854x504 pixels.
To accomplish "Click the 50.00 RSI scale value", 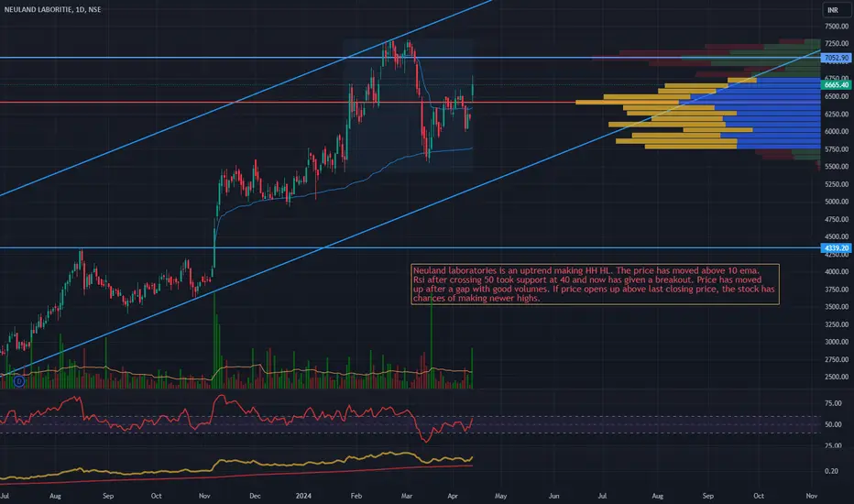I will [833, 424].
